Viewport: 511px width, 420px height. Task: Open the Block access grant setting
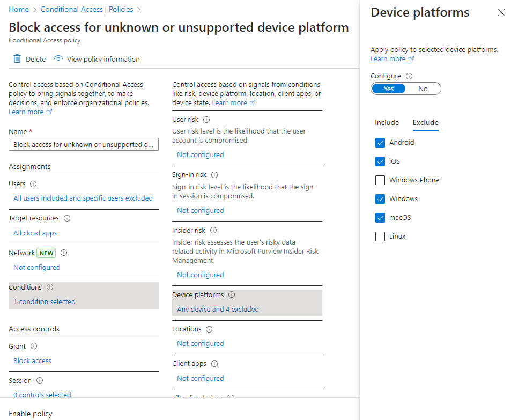point(33,361)
